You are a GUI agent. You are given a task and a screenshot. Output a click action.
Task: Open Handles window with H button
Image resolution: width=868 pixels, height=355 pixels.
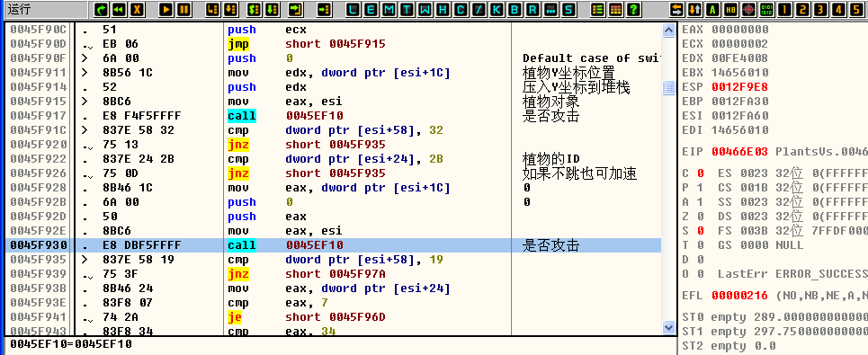click(x=443, y=9)
